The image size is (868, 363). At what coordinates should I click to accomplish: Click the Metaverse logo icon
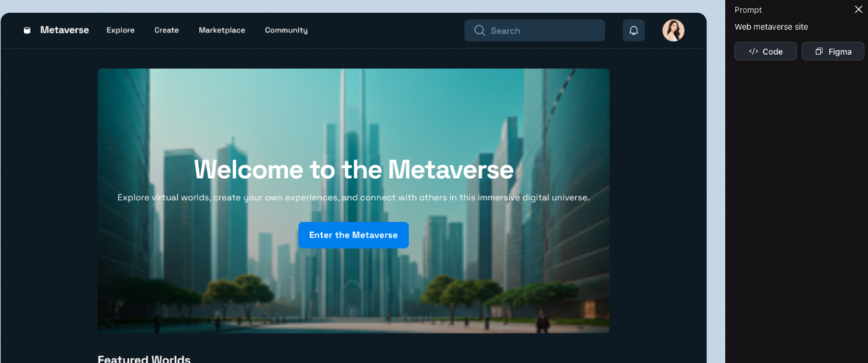click(x=27, y=30)
